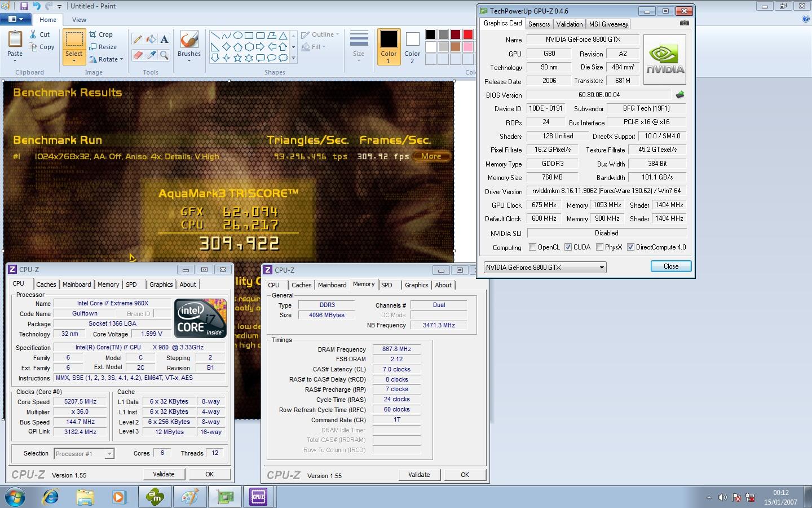Select the Eraser tool

pos(138,55)
